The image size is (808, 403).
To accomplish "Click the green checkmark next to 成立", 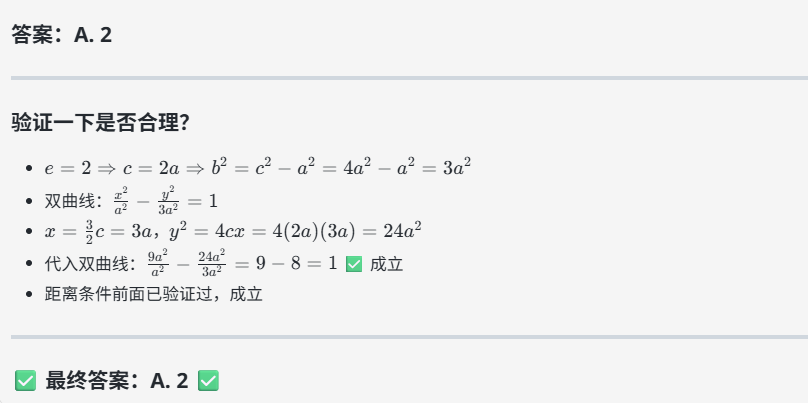I will [x=354, y=264].
